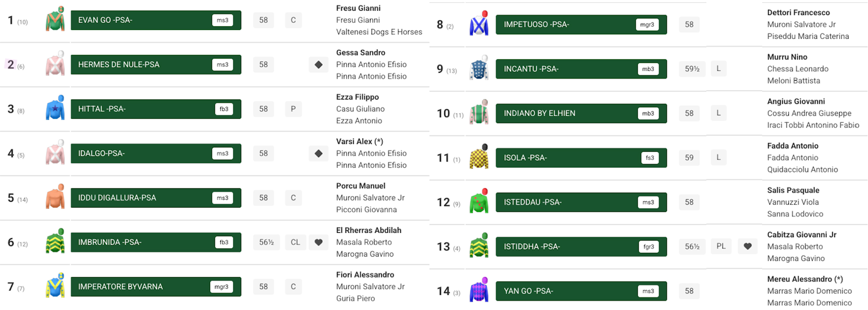Click the heart icon in Imbrunida row
Image resolution: width=868 pixels, height=310 pixels.
[x=318, y=242]
